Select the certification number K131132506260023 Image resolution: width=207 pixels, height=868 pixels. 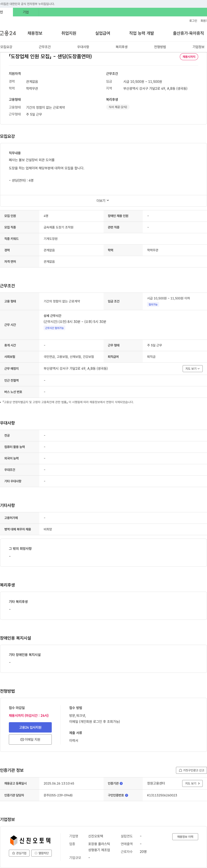[162, 795]
